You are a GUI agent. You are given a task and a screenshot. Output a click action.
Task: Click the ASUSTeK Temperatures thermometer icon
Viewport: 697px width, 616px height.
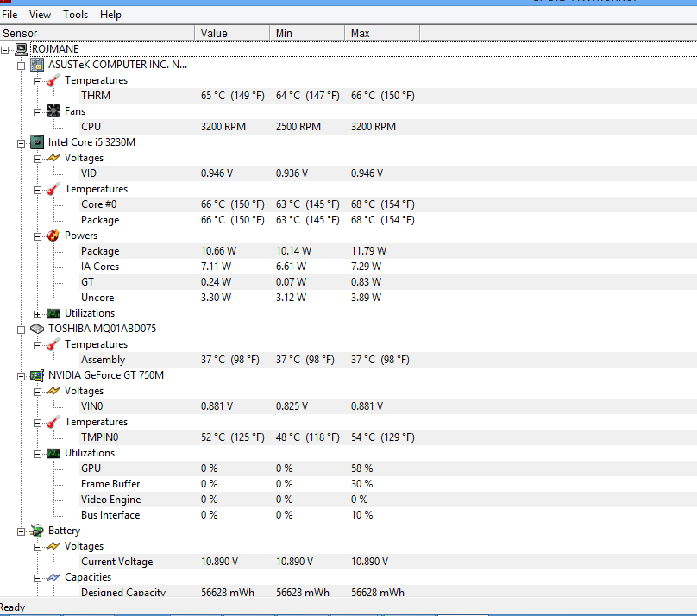53,80
